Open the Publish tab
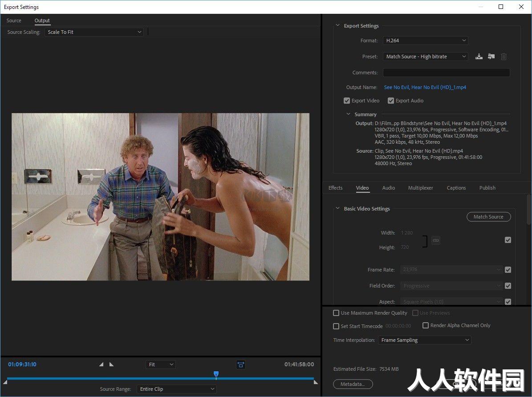Screen dimensions: 532x397 click(x=487, y=188)
